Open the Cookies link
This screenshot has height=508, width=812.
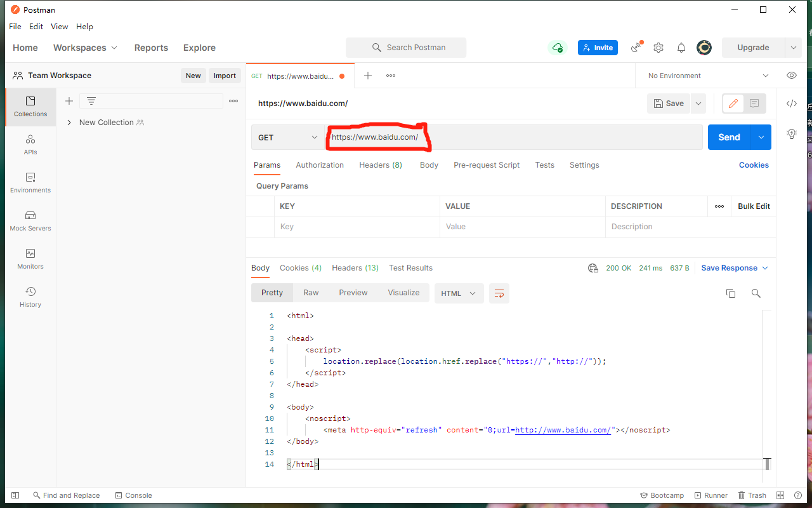tap(754, 165)
